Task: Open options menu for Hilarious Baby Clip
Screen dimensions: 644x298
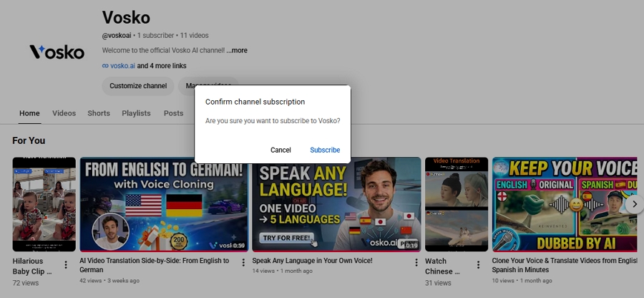Action: click(x=66, y=265)
